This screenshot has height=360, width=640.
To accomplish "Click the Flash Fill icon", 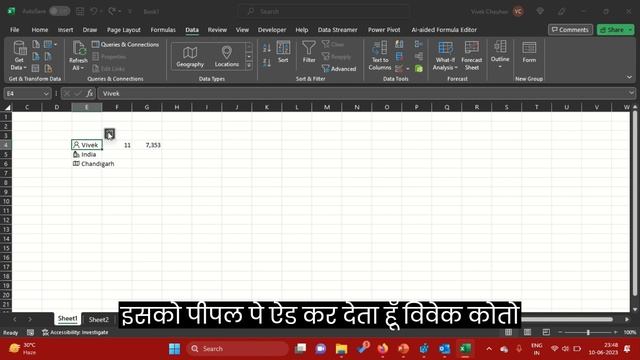I will click(399, 44).
